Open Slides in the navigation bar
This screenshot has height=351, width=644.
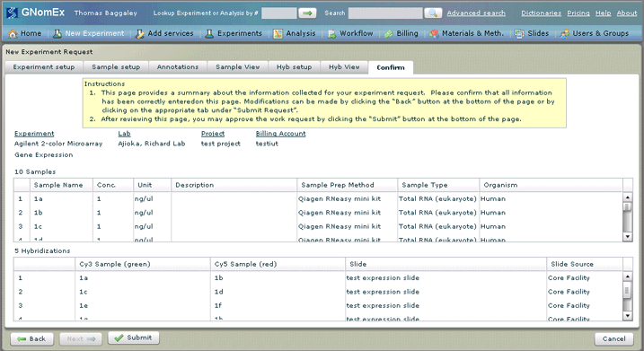(532, 33)
